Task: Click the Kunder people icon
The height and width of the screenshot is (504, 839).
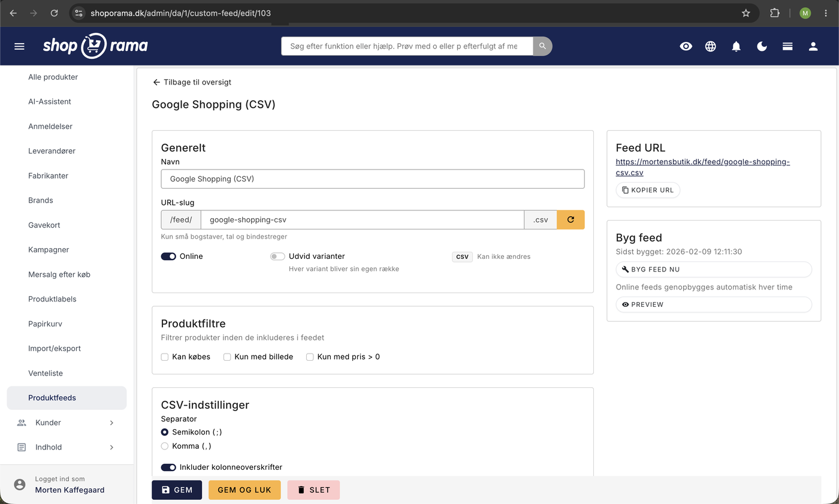Action: click(x=22, y=422)
